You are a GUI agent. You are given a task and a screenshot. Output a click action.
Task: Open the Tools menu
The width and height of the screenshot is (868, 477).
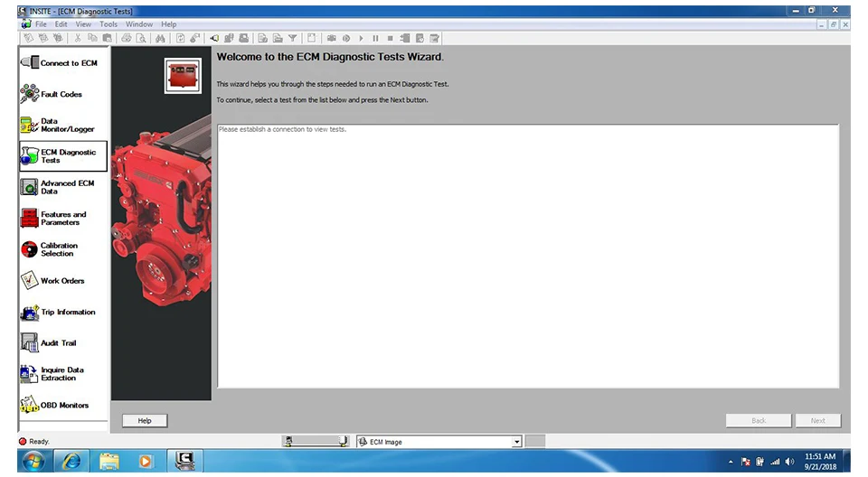tap(108, 24)
